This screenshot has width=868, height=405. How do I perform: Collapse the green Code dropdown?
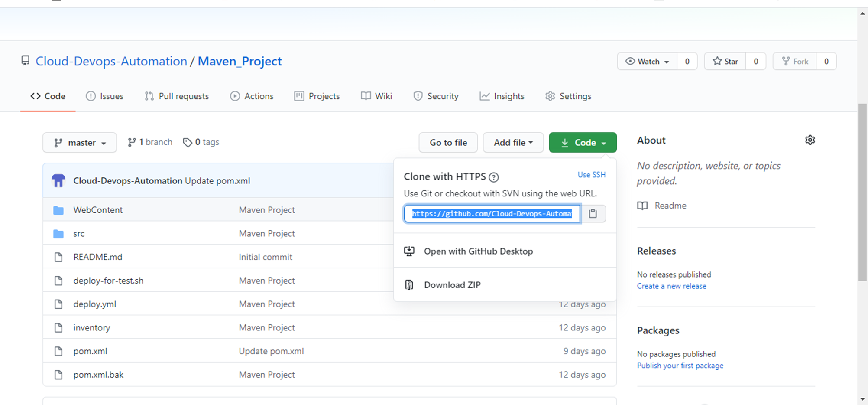pos(583,142)
